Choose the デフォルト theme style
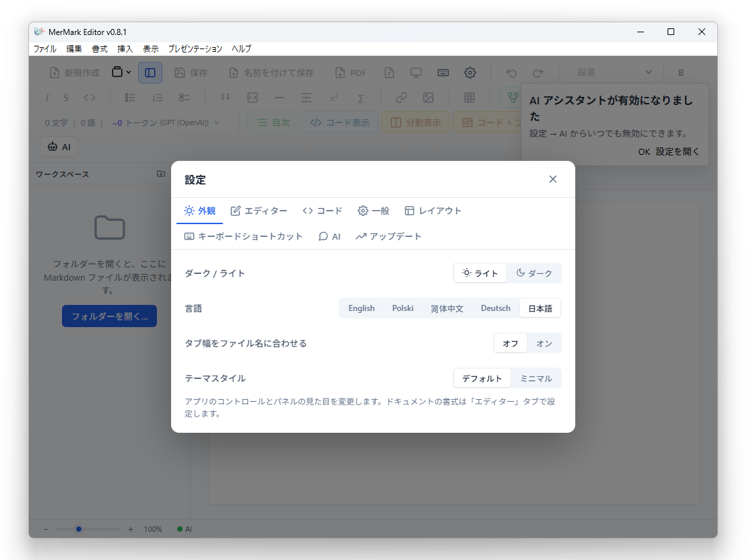747x560 pixels. [482, 378]
